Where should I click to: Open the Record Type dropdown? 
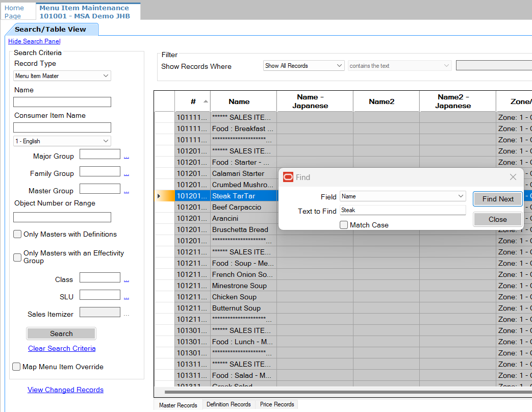coord(62,76)
